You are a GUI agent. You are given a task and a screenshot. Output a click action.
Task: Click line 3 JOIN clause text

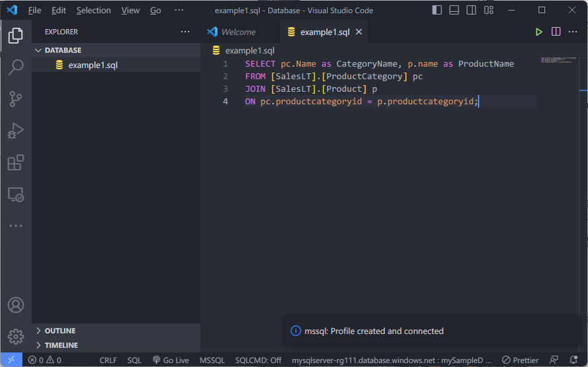(311, 89)
